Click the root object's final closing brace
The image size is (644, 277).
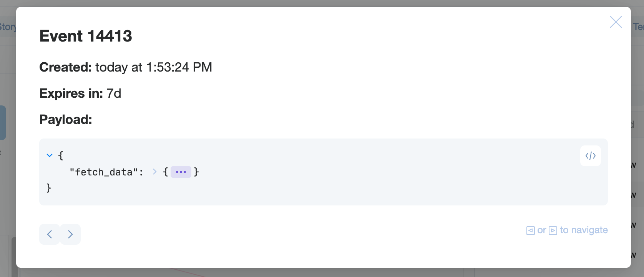pyautogui.click(x=49, y=188)
